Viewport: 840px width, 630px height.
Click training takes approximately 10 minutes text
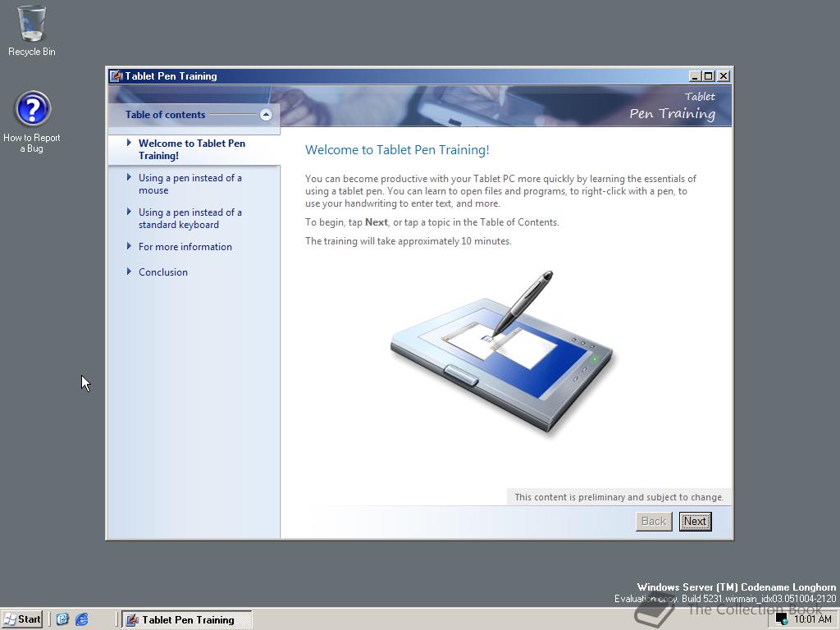[x=409, y=241]
